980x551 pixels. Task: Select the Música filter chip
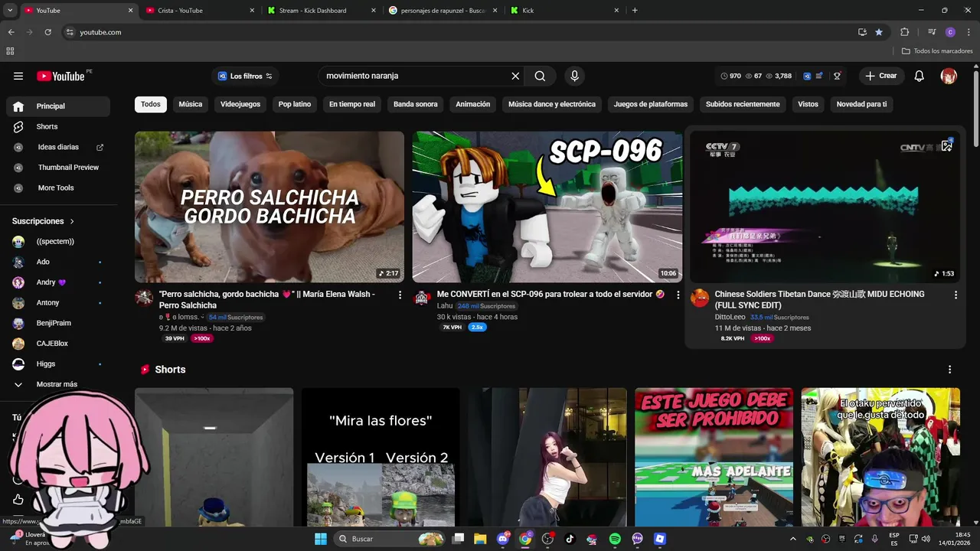[x=191, y=104]
